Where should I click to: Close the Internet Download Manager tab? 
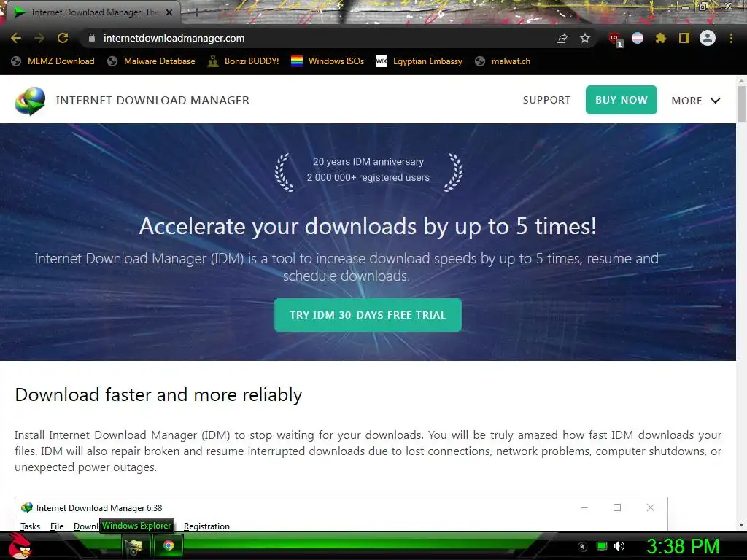pyautogui.click(x=169, y=12)
